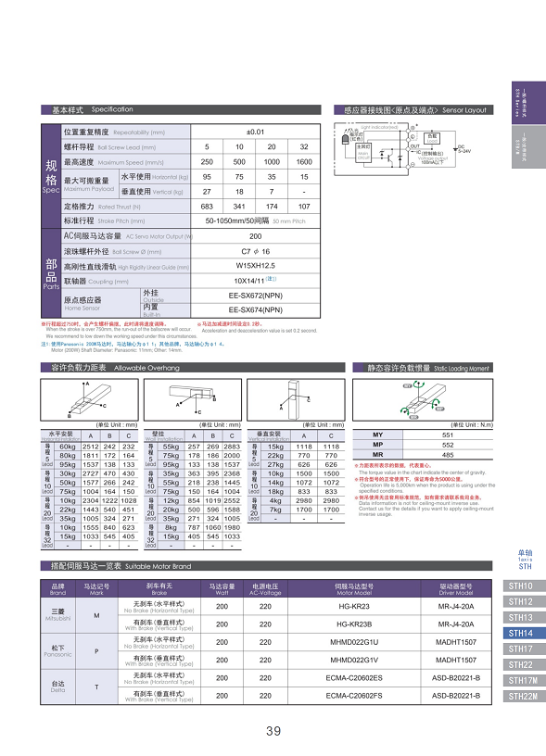The image size is (546, 756).
Task: Click the 'Specification' section header
Action: click(x=181, y=109)
